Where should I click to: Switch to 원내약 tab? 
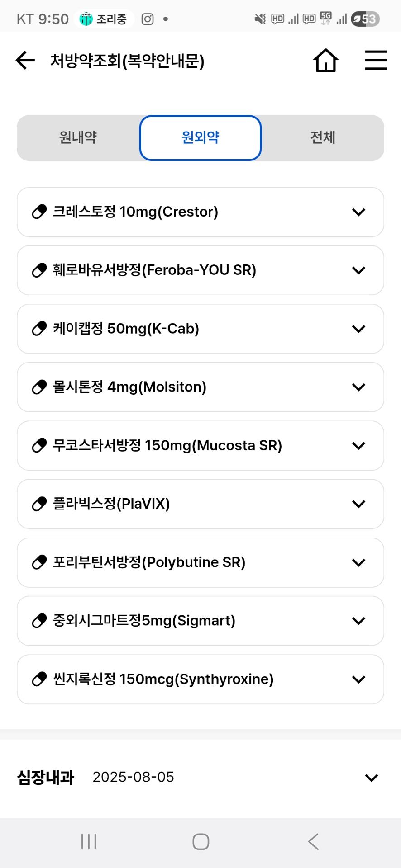pyautogui.click(x=78, y=137)
